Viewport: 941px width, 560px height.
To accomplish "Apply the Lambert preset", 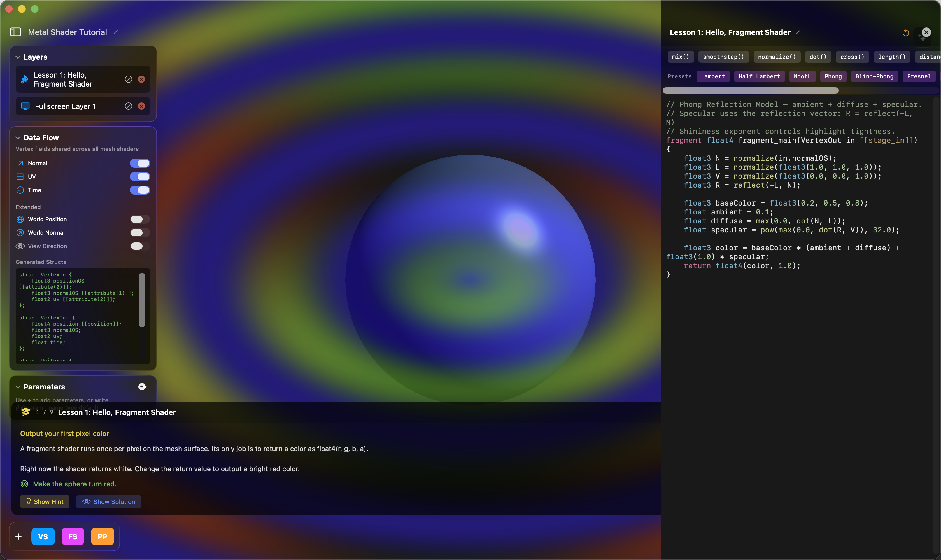I will click(713, 77).
